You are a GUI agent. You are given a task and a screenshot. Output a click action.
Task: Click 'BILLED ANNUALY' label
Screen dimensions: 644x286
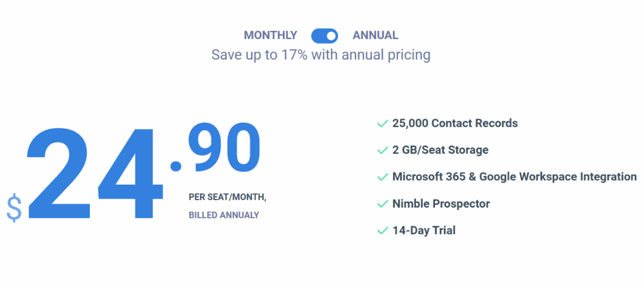[x=223, y=215]
